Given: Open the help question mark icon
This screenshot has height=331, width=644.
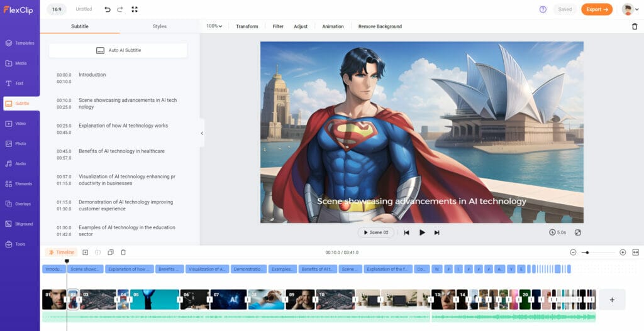Looking at the screenshot, I should point(543,9).
